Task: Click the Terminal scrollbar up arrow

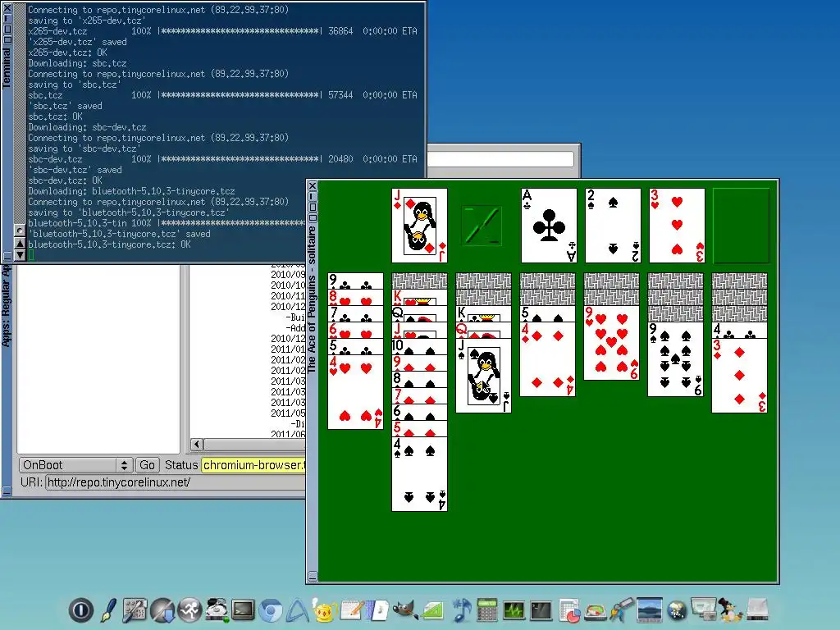Action: click(x=20, y=243)
